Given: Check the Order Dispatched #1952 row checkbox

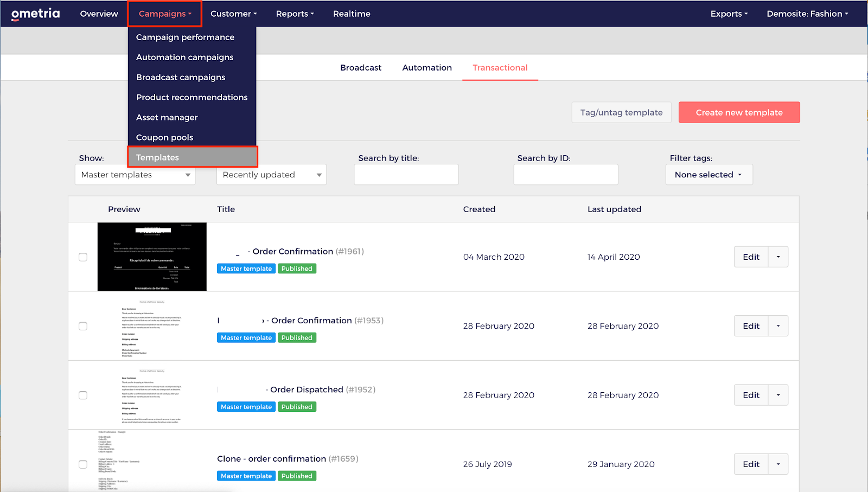Looking at the screenshot, I should [x=83, y=395].
